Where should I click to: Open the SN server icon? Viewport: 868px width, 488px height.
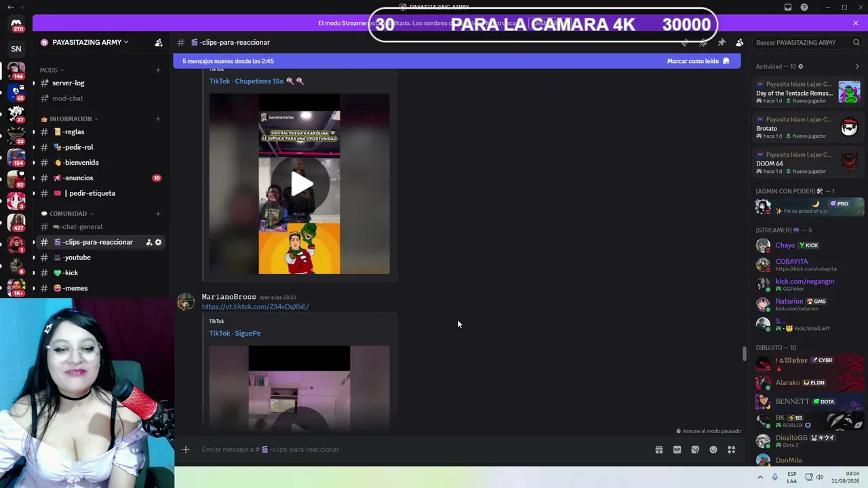16,49
